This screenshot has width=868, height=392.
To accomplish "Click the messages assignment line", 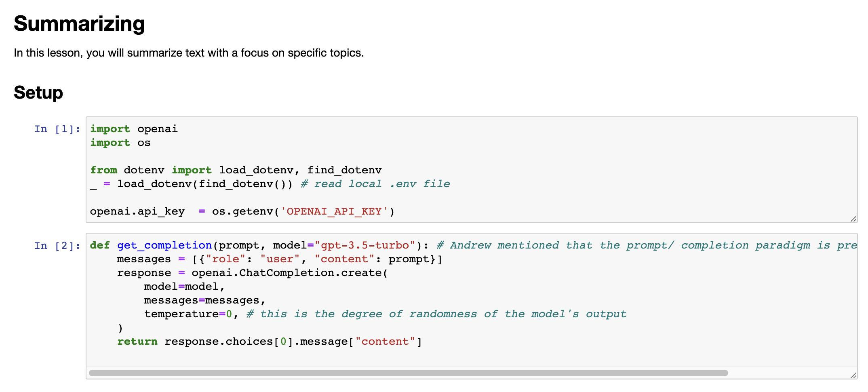I will (x=280, y=259).
